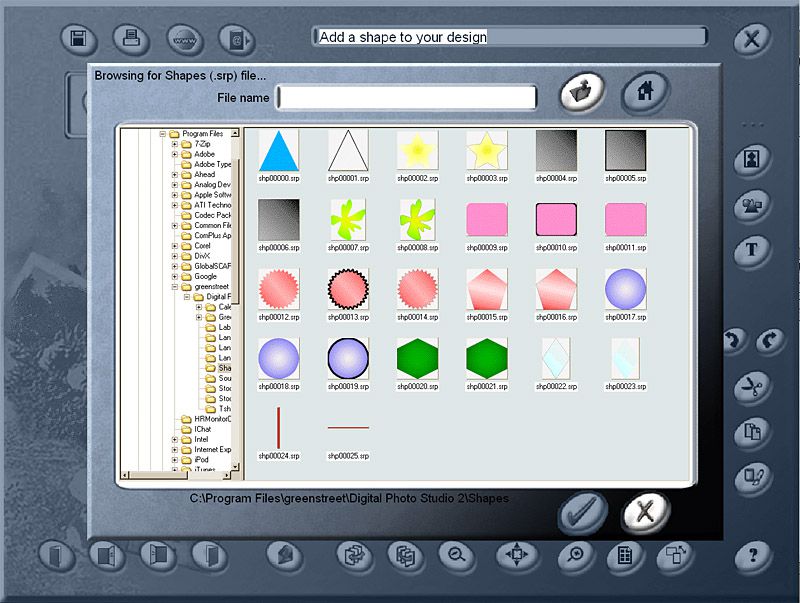
Task: Select the Corel folder in tree
Action: [x=202, y=244]
